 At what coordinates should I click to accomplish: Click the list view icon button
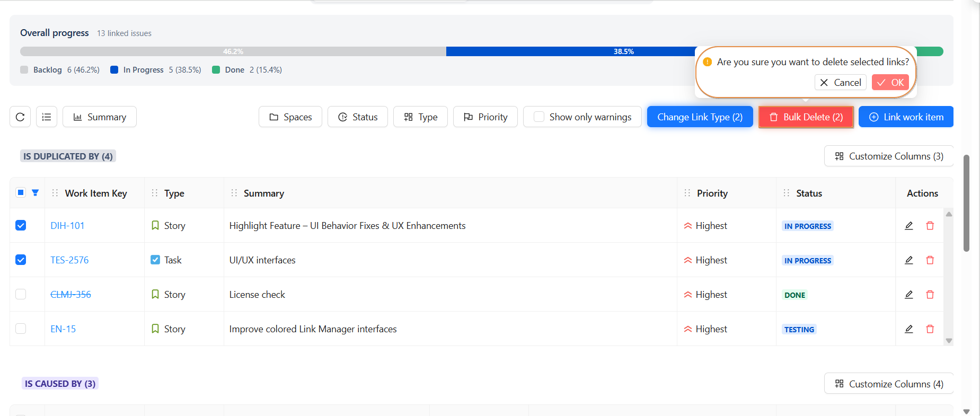47,117
